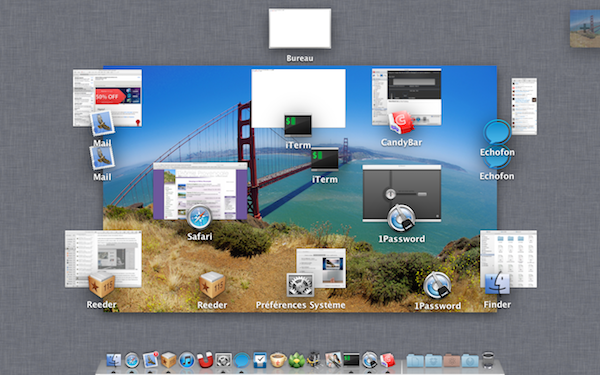Open CandyBar red icon in the Dock
This screenshot has height=375, width=600.
click(x=387, y=360)
